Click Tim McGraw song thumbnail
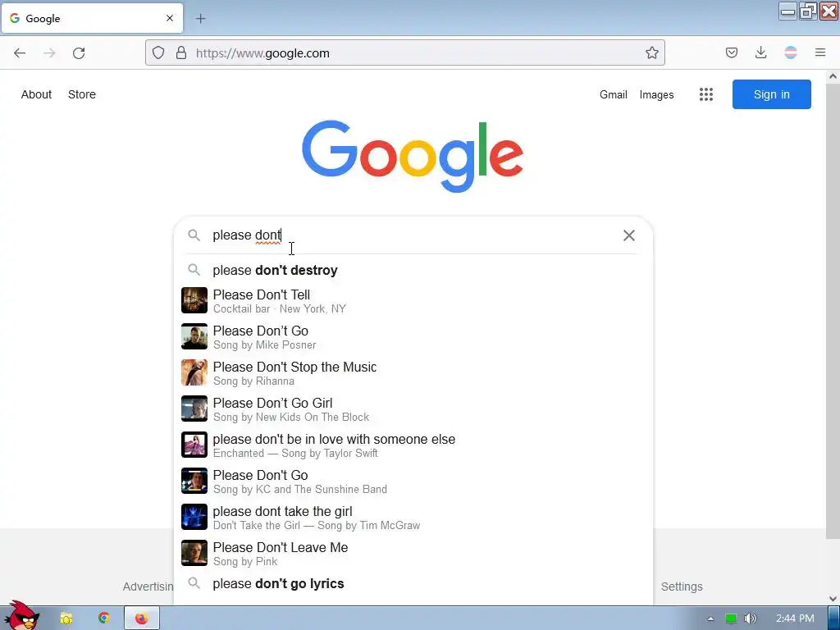 click(194, 517)
